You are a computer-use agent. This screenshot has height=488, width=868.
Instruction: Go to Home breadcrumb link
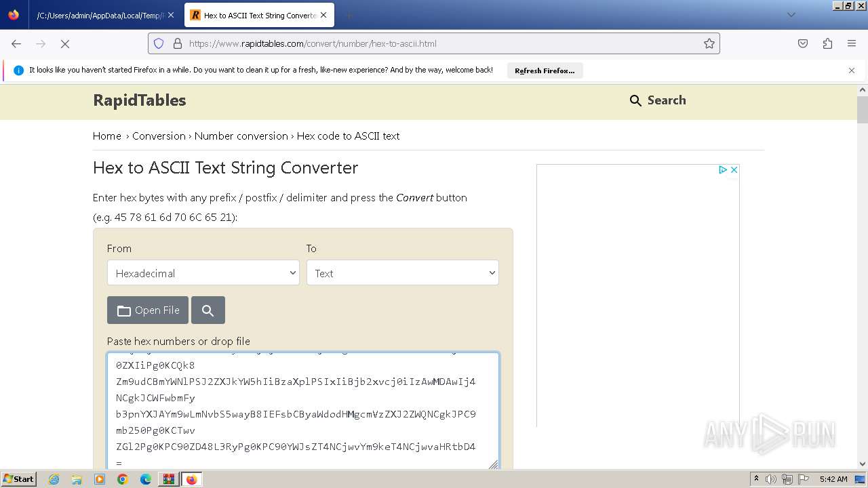point(107,136)
